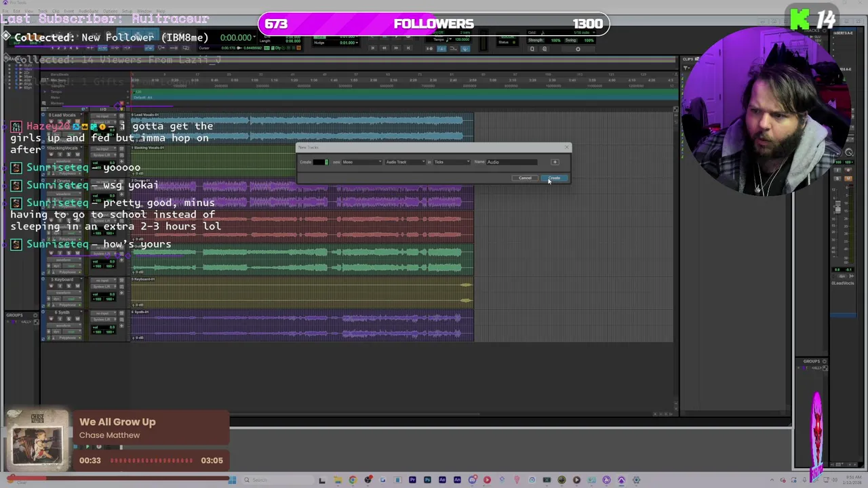Click Create in the New Tracks dialog
Viewport: 868px width, 488px height.
point(555,178)
